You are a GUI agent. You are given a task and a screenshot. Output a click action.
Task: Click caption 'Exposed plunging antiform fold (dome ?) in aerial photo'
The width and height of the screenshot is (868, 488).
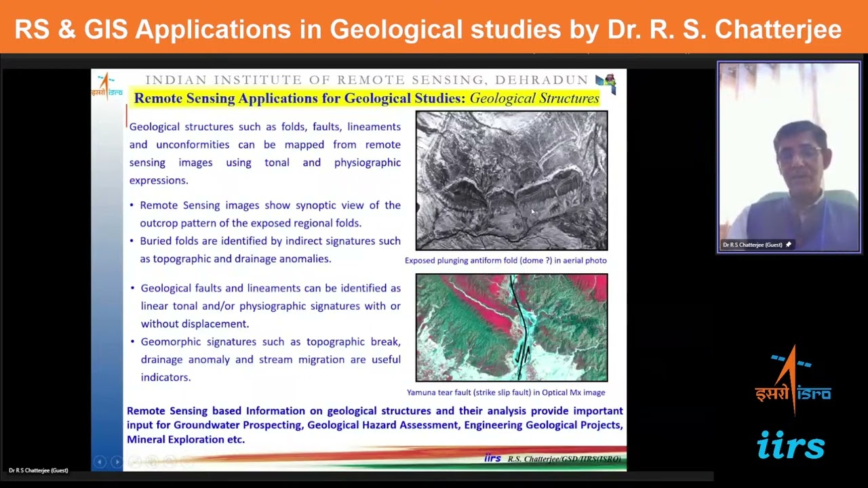[x=506, y=260]
